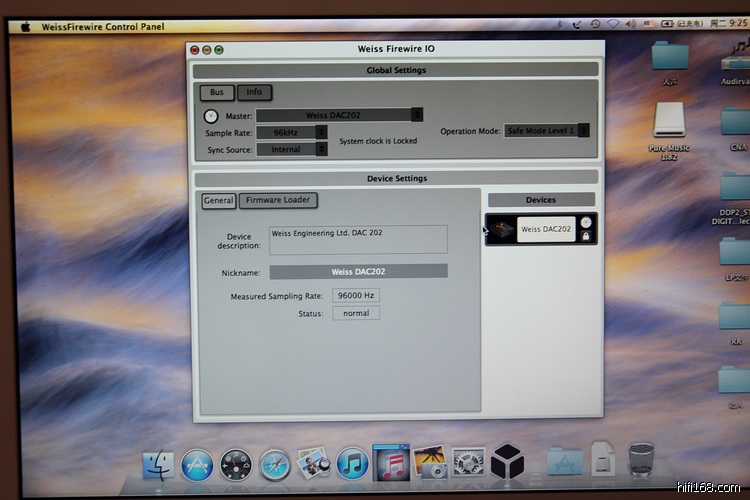The height and width of the screenshot is (500, 750).
Task: Expand the Operation Mode dropdown
Action: pos(546,131)
